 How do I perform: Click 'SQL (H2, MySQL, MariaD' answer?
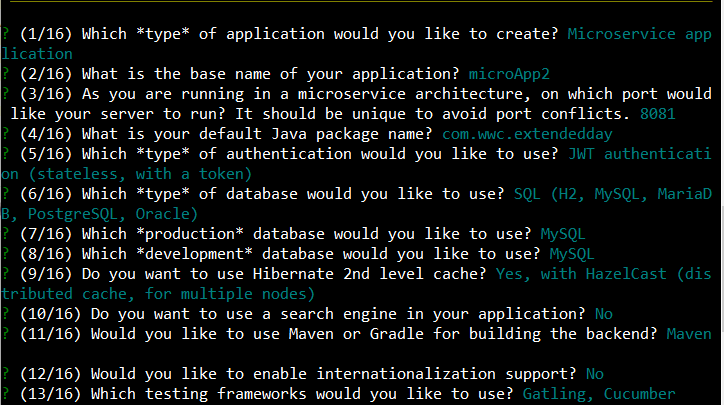pyautogui.click(x=613, y=194)
